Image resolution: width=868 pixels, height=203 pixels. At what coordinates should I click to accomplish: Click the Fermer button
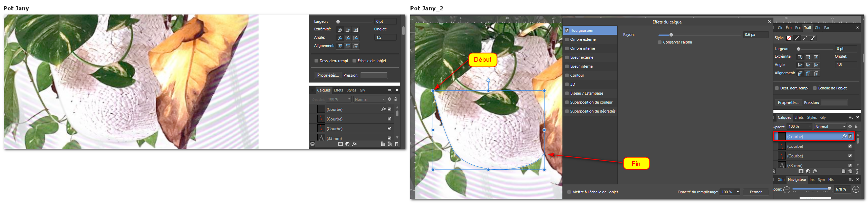click(x=755, y=192)
